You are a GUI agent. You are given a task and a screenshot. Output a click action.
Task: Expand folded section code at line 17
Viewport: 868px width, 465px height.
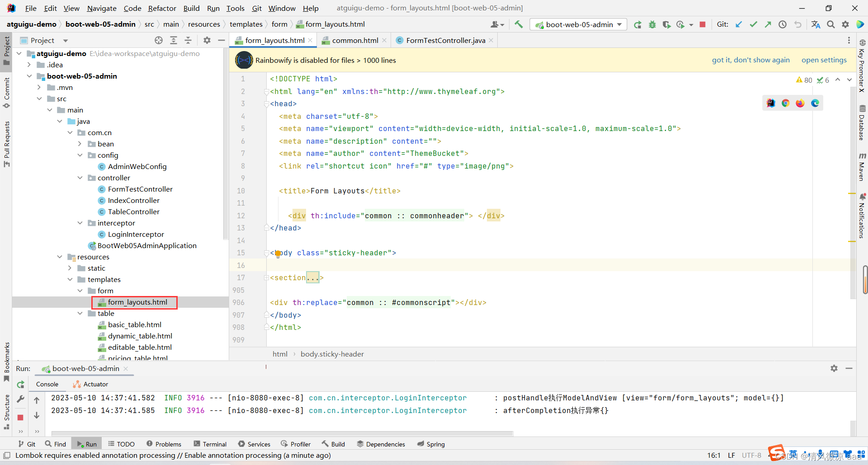313,277
